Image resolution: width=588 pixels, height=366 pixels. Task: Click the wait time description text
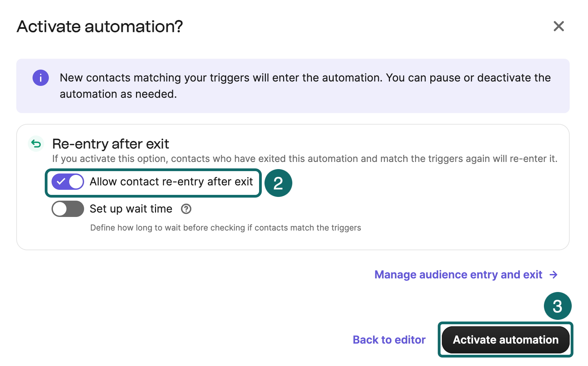(x=226, y=227)
